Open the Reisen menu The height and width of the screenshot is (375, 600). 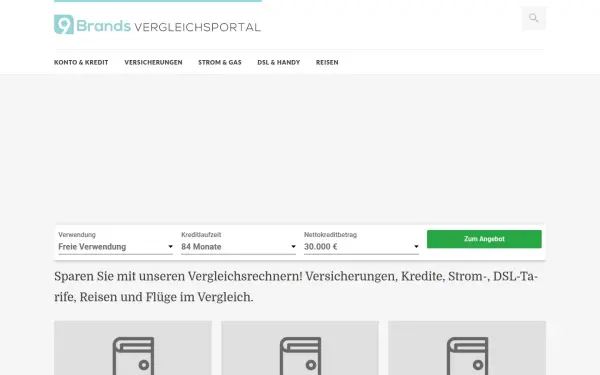(327, 62)
